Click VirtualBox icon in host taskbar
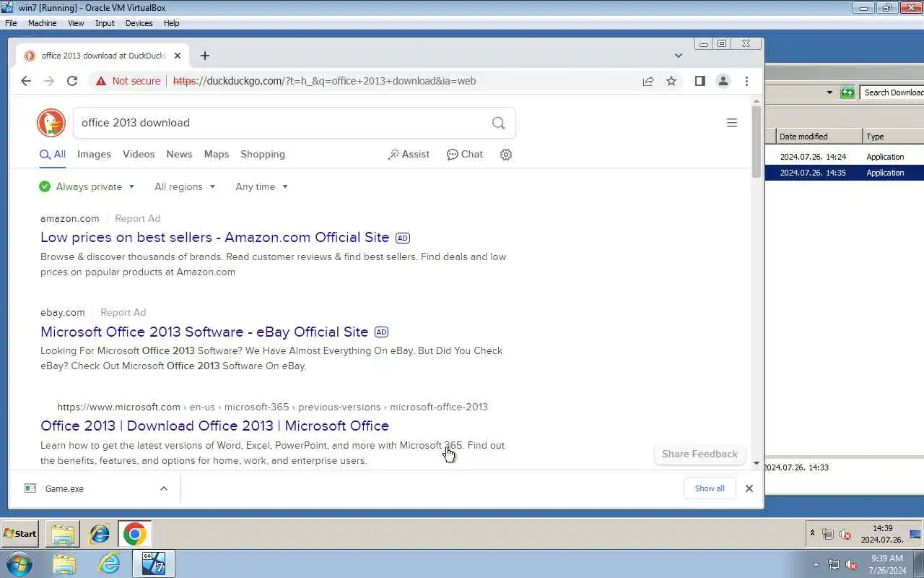The height and width of the screenshot is (578, 924). click(x=153, y=564)
